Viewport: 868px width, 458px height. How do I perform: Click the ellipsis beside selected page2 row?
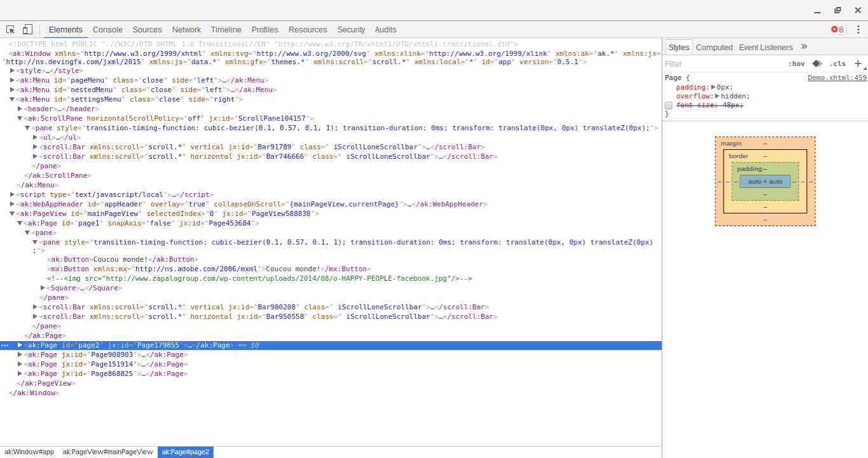point(5,346)
